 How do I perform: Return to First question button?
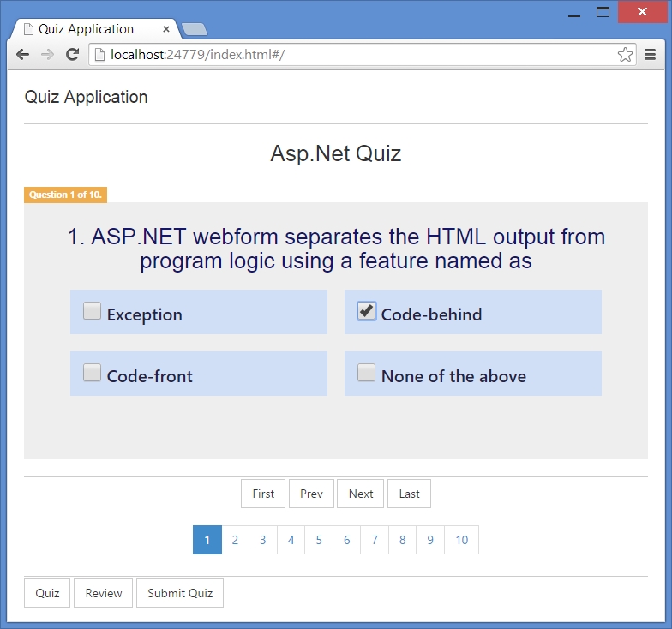(263, 494)
